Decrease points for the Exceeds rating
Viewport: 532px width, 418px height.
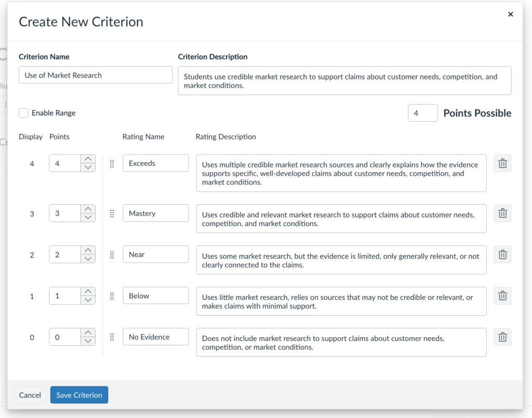click(x=88, y=167)
